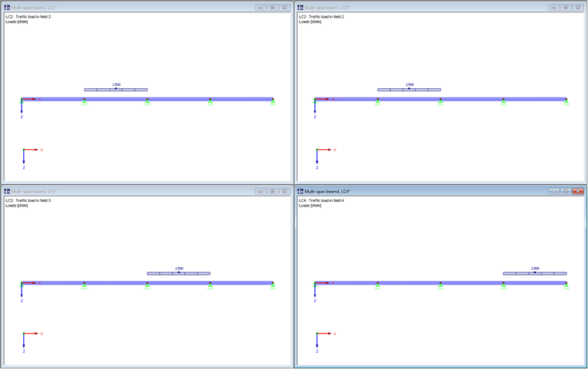Minimize the Multi-span beam3 window

[x=260, y=191]
